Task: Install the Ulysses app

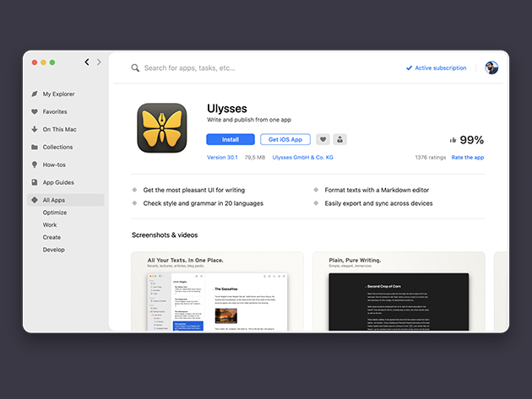Action: point(231,139)
